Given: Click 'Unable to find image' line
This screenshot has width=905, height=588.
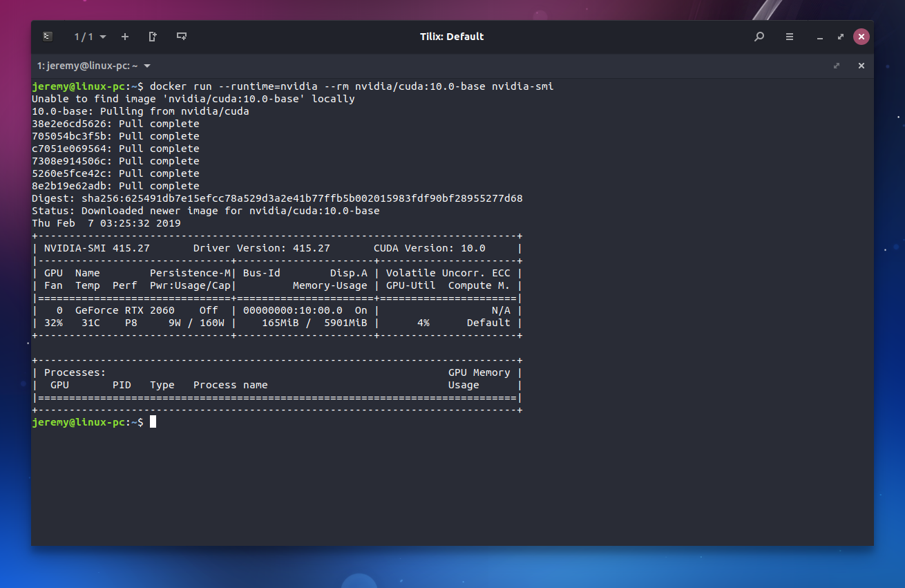Looking at the screenshot, I should tap(193, 99).
